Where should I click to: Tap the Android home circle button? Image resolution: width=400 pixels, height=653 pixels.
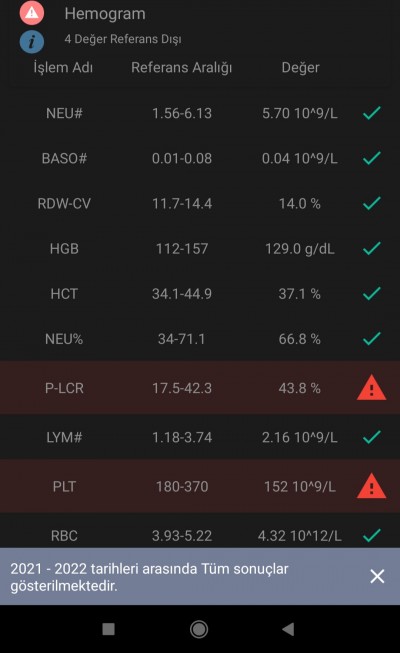pyautogui.click(x=199, y=629)
